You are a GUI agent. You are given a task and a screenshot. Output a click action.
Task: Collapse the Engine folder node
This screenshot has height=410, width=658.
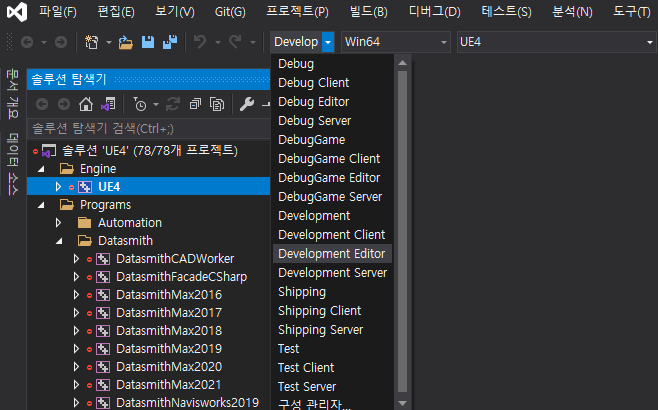(x=41, y=169)
